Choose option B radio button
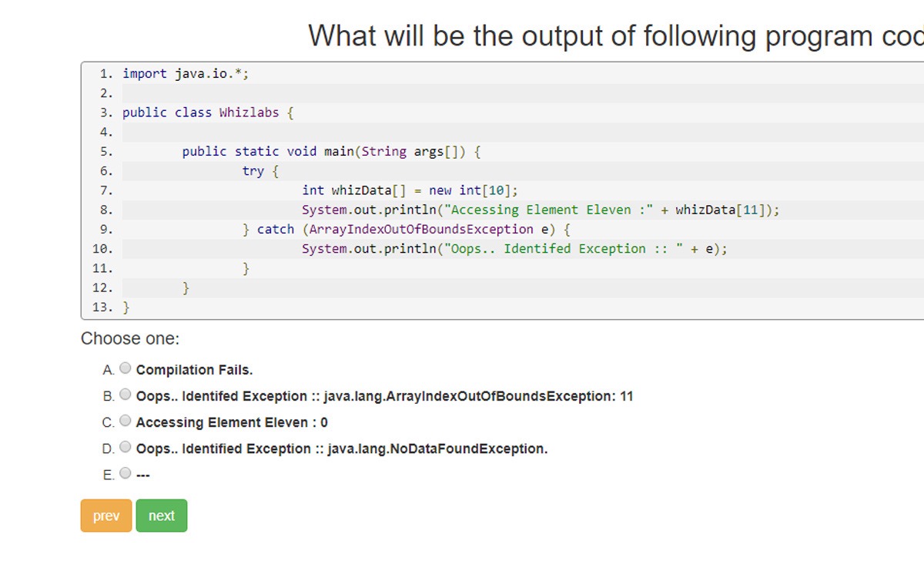Viewport: 924px width, 578px height. [126, 395]
